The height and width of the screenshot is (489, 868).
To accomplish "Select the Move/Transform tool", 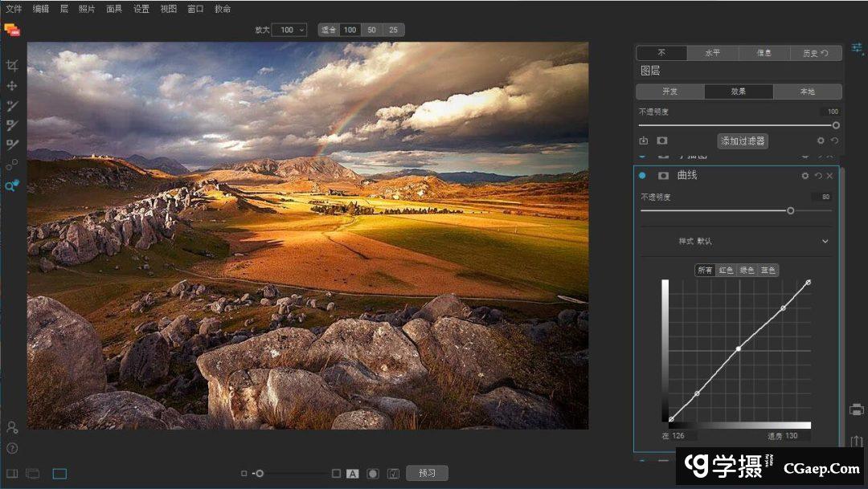I will tap(12, 86).
